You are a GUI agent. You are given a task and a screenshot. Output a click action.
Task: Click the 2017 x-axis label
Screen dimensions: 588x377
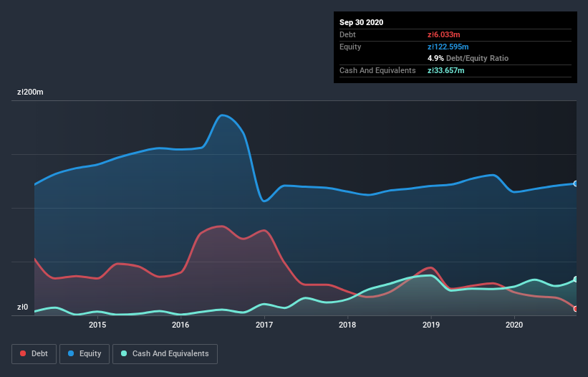(x=264, y=325)
